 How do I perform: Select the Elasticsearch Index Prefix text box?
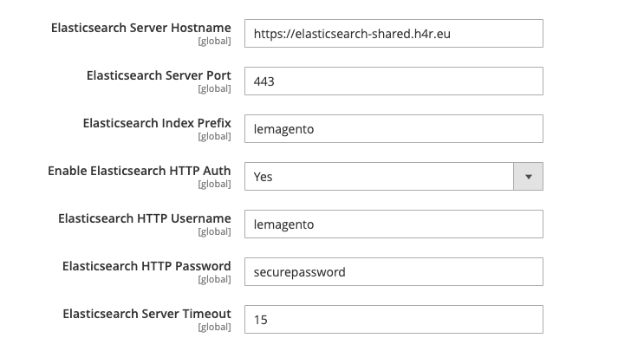point(393,129)
